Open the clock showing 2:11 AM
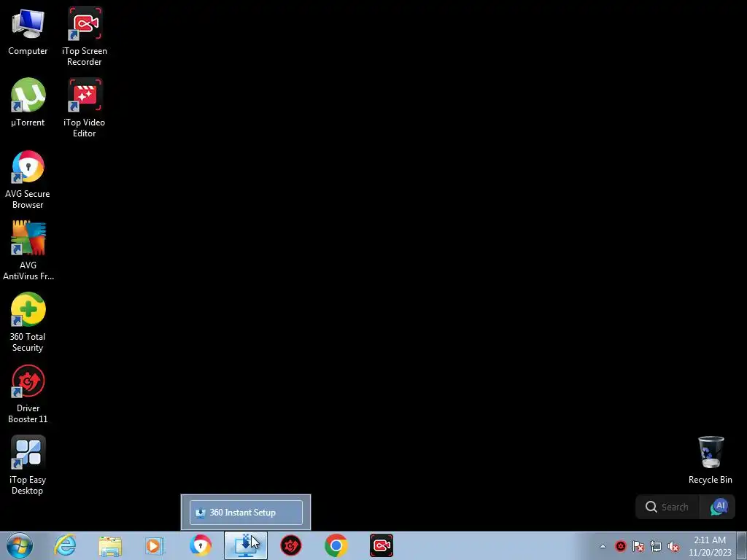The width and height of the screenshot is (747, 560). point(710,546)
